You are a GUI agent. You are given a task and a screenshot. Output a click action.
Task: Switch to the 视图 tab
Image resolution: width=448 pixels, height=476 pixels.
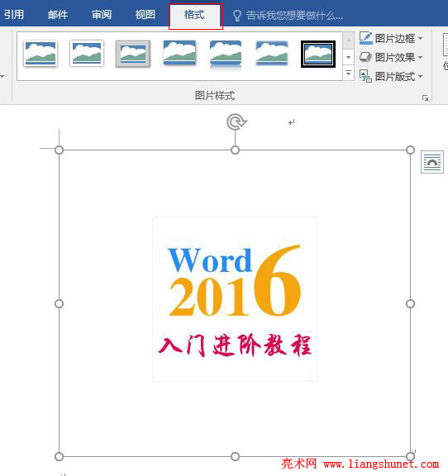coord(145,14)
